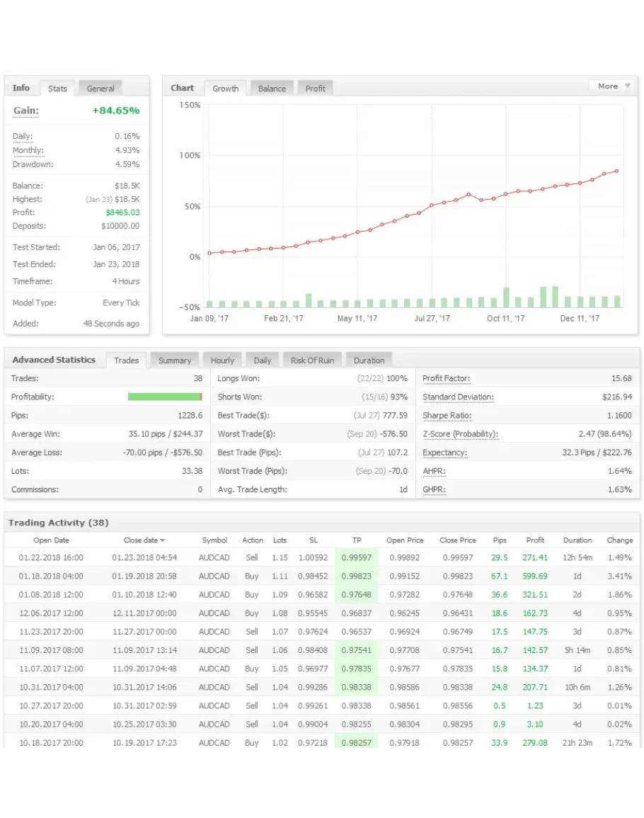
Task: Open the Hourly statistics tab
Action: pos(222,360)
